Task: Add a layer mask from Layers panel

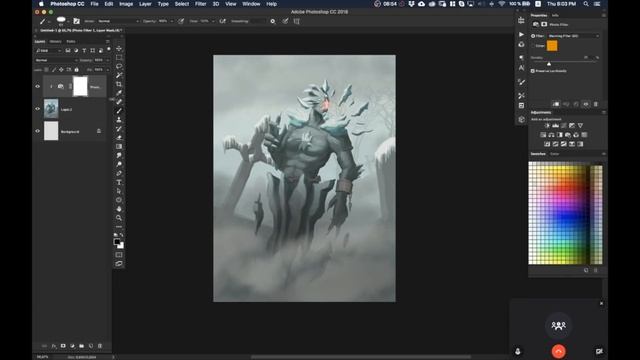Action: pyautogui.click(x=63, y=346)
